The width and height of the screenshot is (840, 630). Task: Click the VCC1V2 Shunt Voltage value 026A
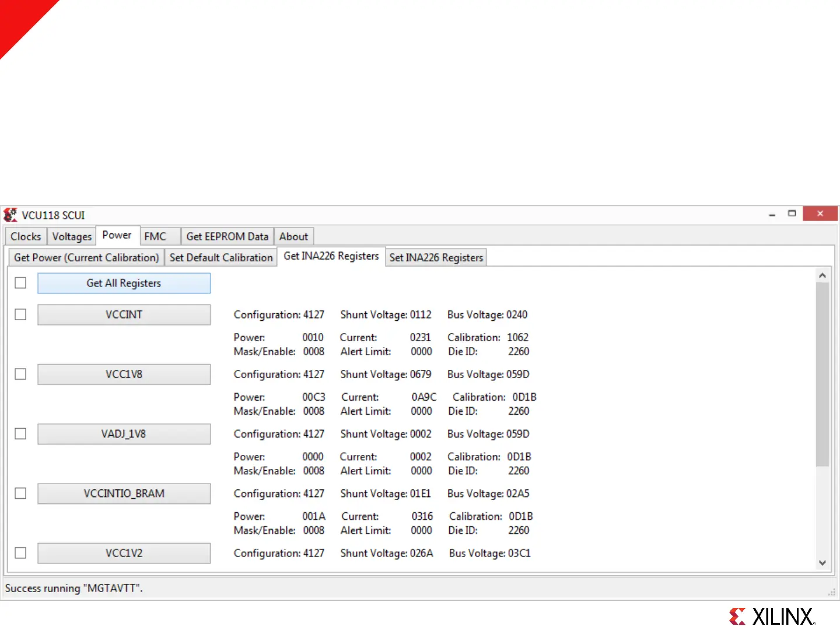(x=422, y=553)
